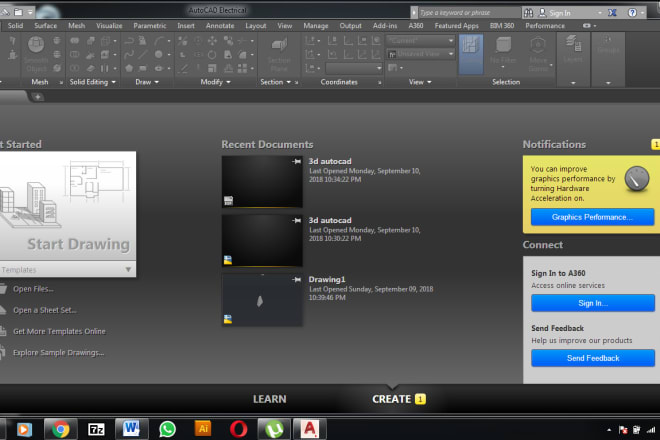Switch to the Parametric ribbon tab
660x440 pixels.
150,26
